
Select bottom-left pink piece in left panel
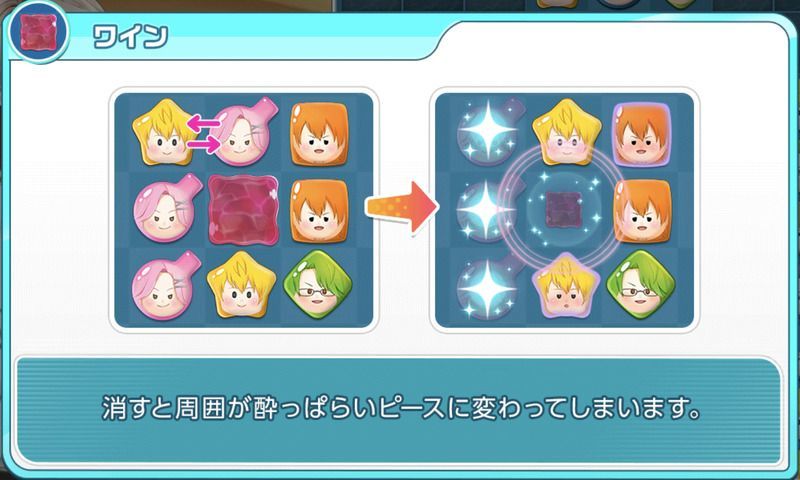[x=165, y=285]
